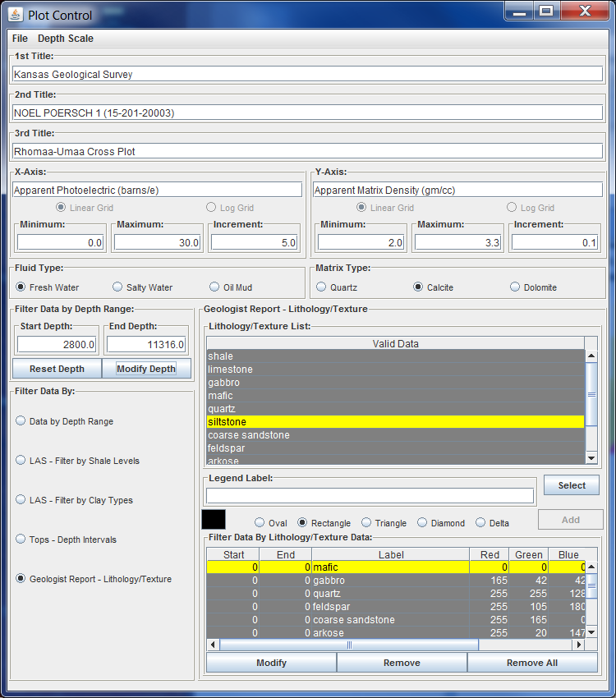Select gabbro in the Valid Data list
The width and height of the screenshot is (616, 698).
(x=395, y=383)
